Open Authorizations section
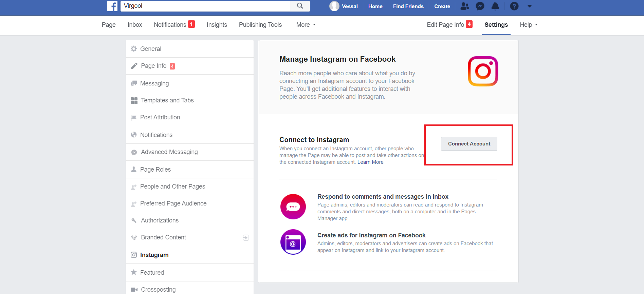 190,220
